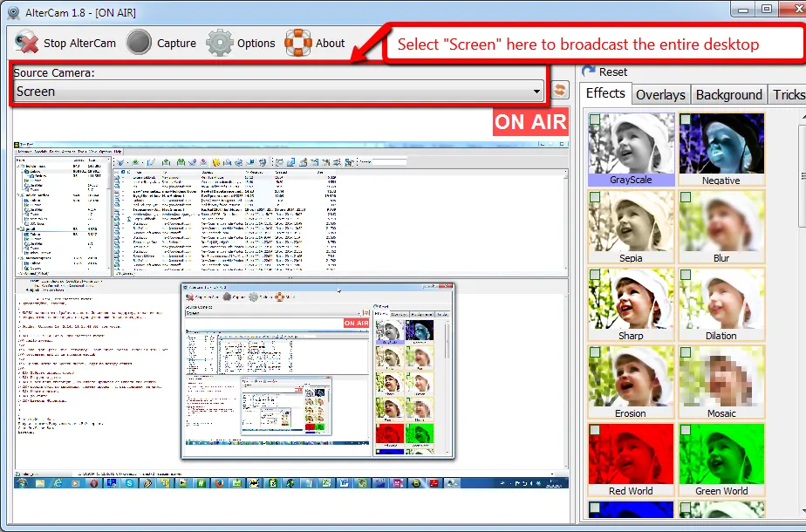
Task: Check the Erosion effect checkbox
Action: coord(595,352)
